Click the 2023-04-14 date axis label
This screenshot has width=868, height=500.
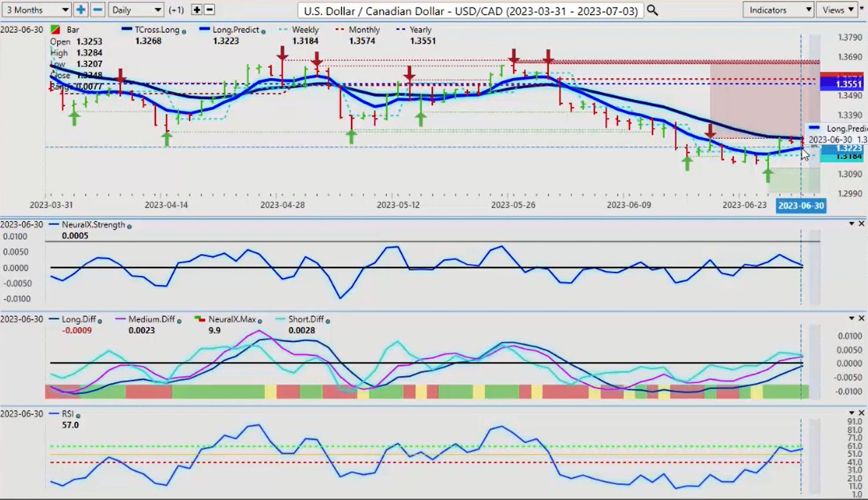coord(166,205)
